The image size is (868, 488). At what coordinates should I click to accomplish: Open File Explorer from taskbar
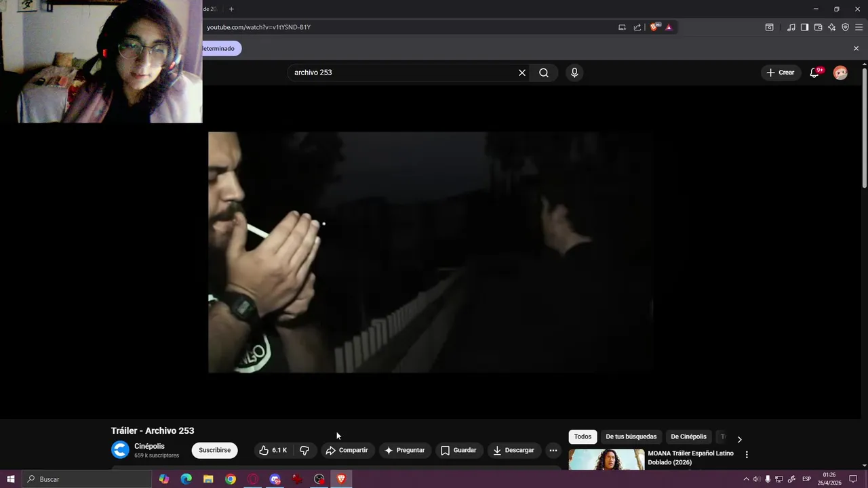pos(208,479)
